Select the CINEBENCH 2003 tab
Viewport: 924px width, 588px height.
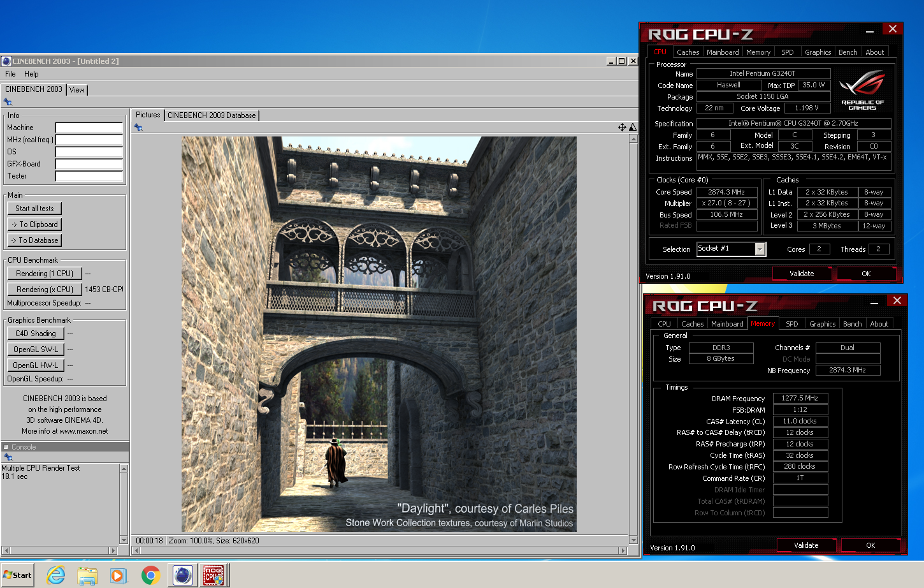coord(34,89)
